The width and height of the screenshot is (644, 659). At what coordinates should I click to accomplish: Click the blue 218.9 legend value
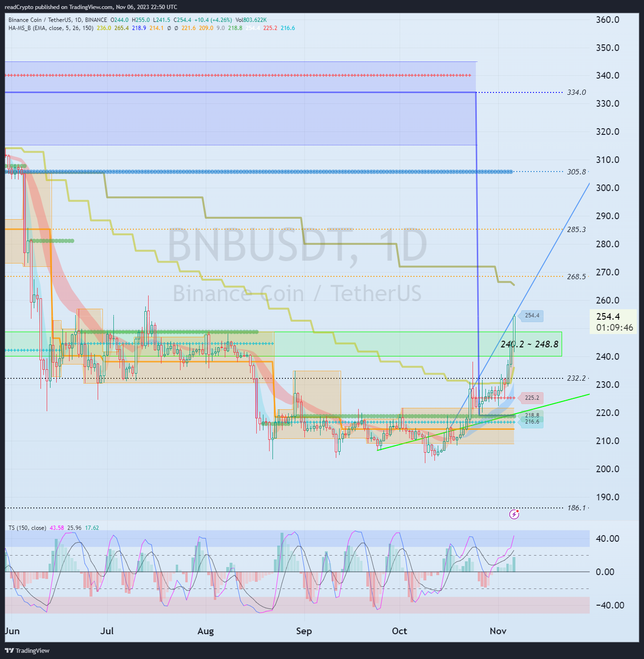[139, 28]
